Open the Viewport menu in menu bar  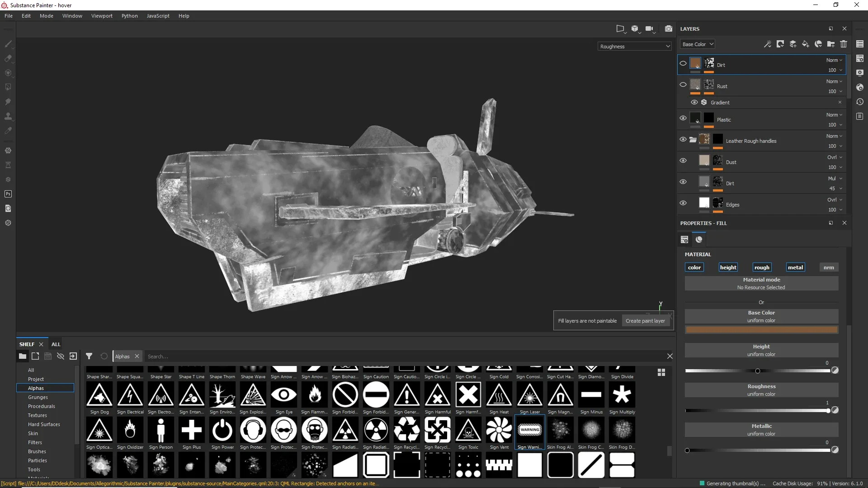(101, 15)
